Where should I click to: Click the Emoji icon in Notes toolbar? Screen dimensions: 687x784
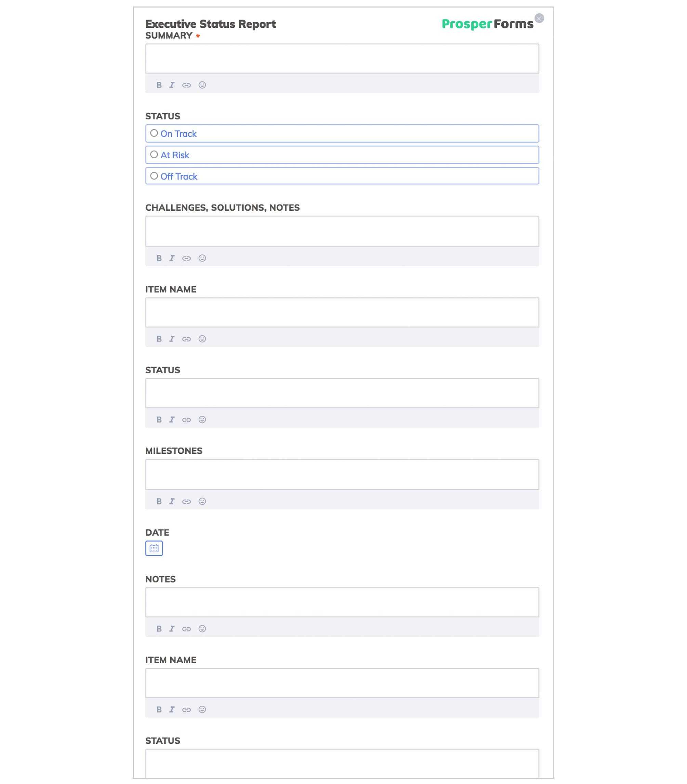(202, 628)
